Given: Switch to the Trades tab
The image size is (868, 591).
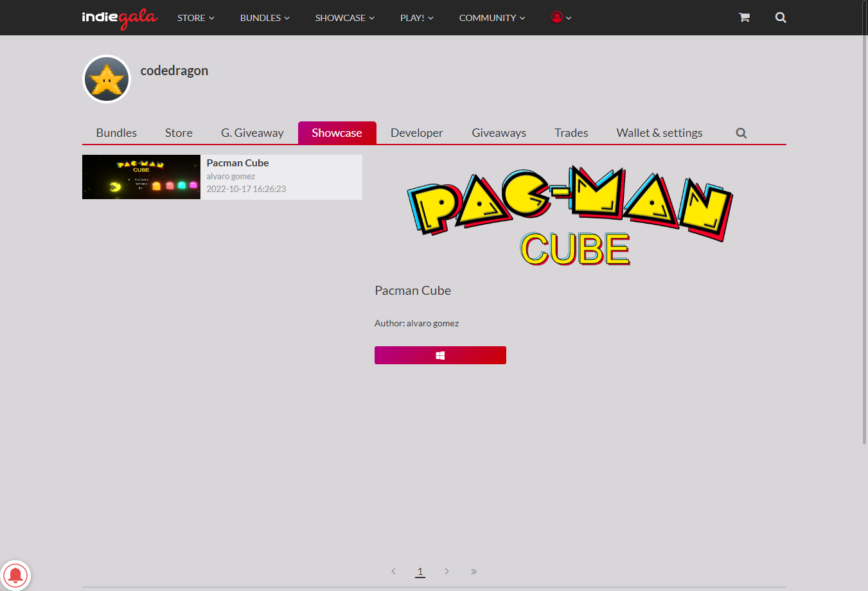Looking at the screenshot, I should (571, 133).
